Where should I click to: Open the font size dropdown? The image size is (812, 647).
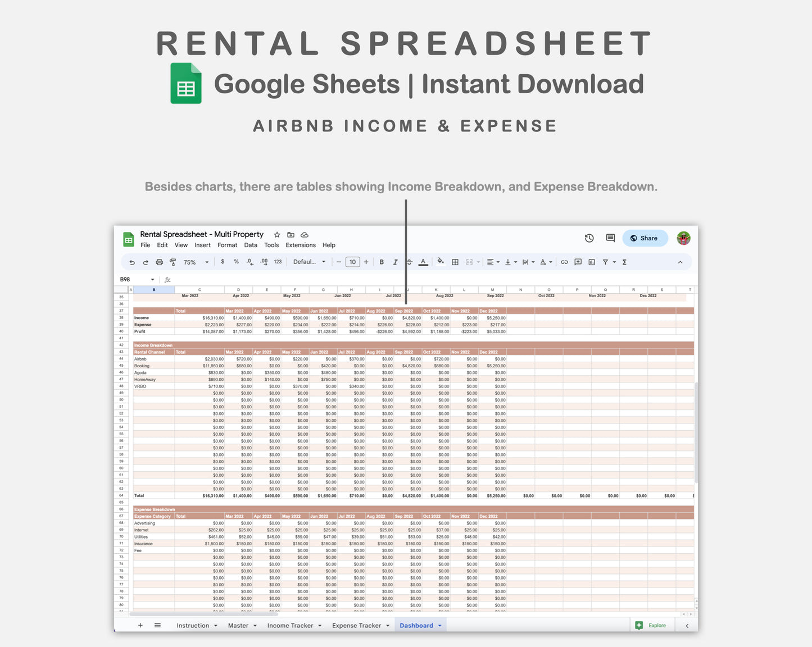point(352,262)
